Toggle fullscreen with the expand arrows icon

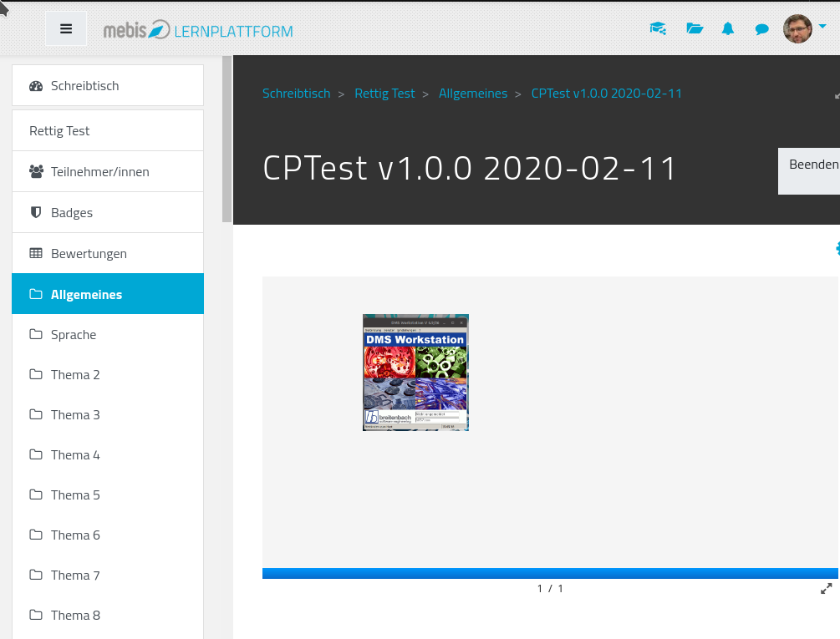(827, 589)
